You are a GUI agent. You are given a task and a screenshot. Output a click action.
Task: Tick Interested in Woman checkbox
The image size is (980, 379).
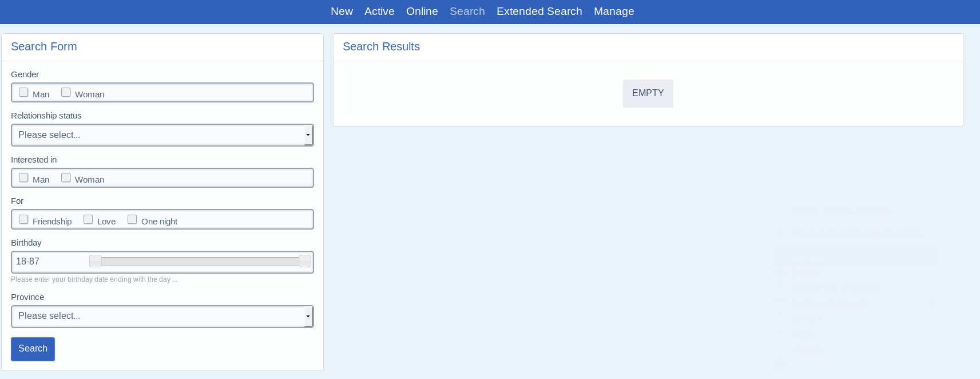(x=66, y=177)
